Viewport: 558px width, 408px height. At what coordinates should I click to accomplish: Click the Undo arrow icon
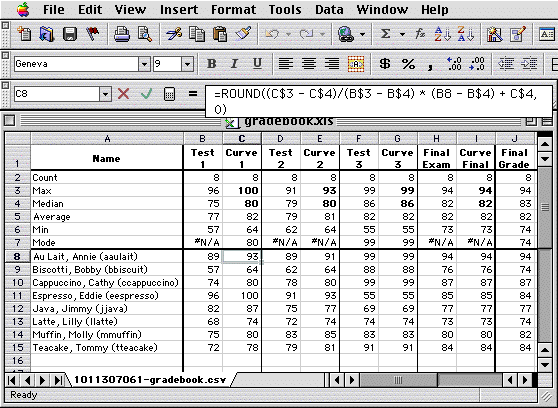(272, 34)
